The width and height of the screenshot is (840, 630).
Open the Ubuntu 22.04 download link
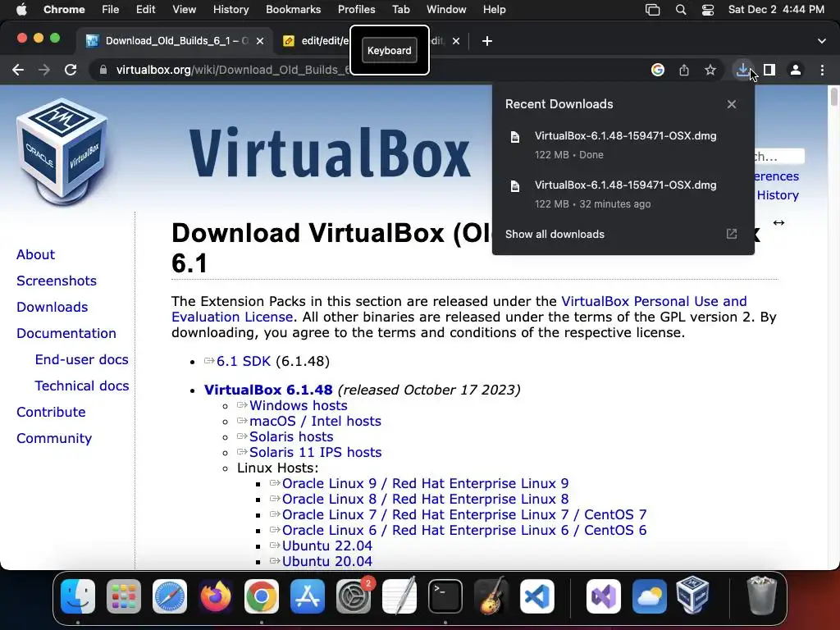pos(326,546)
